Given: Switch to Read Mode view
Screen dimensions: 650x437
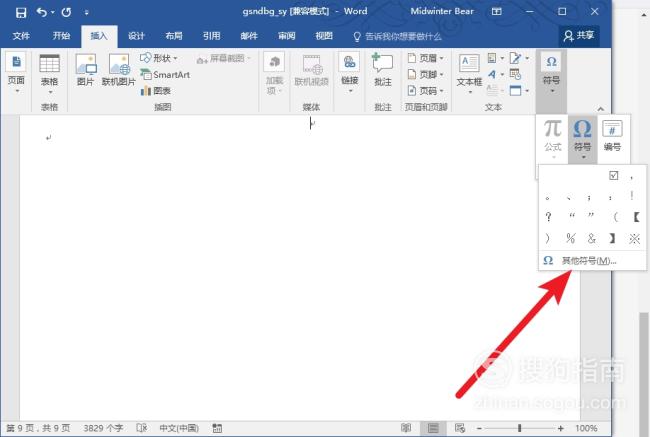Looking at the screenshot, I should coord(406,428).
